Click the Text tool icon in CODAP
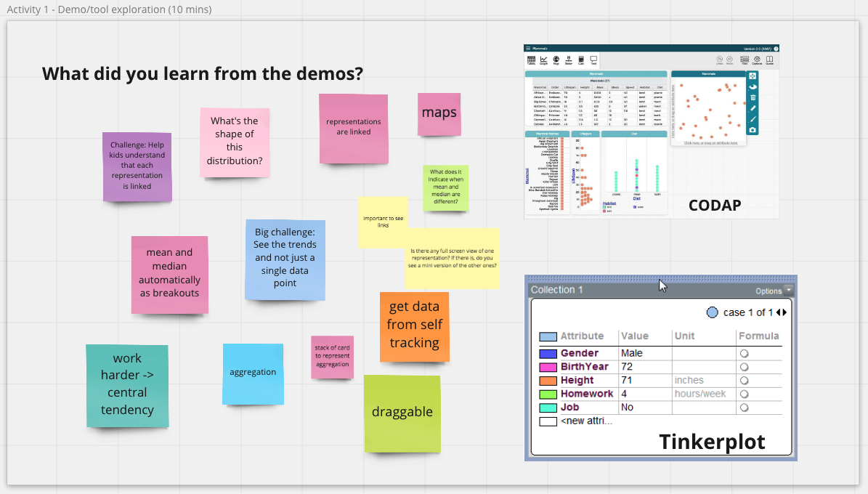The height and width of the screenshot is (494, 868). coord(593,61)
